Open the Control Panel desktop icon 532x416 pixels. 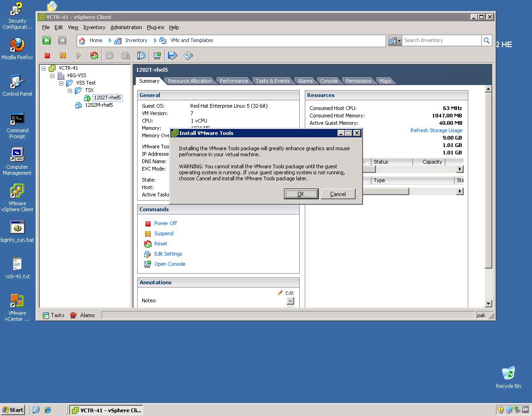(17, 85)
